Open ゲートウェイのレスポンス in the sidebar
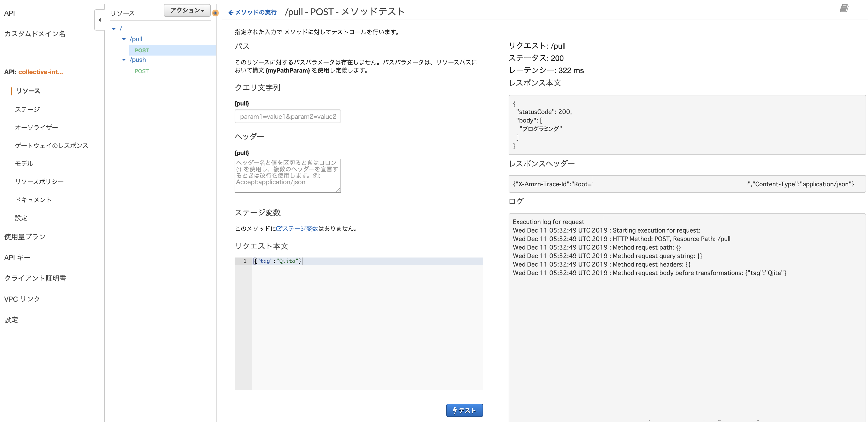The width and height of the screenshot is (868, 422). (52, 146)
